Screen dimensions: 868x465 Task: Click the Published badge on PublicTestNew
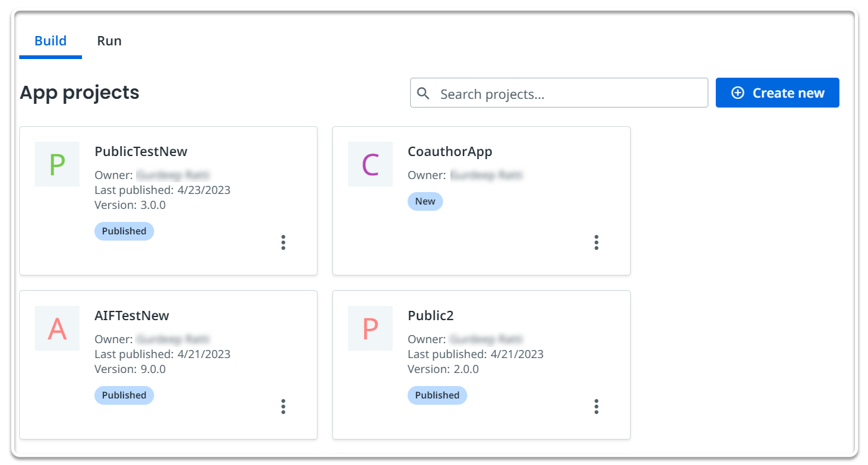pyautogui.click(x=124, y=231)
